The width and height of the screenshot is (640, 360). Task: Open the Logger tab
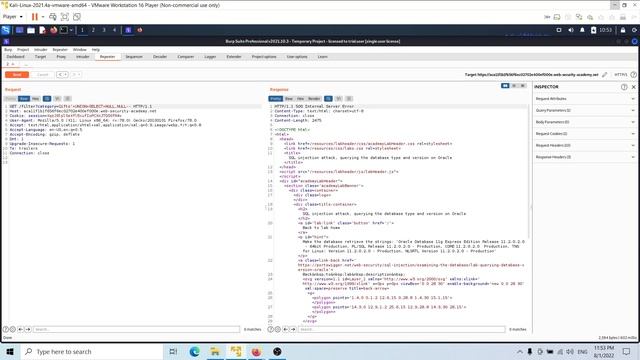[210, 57]
